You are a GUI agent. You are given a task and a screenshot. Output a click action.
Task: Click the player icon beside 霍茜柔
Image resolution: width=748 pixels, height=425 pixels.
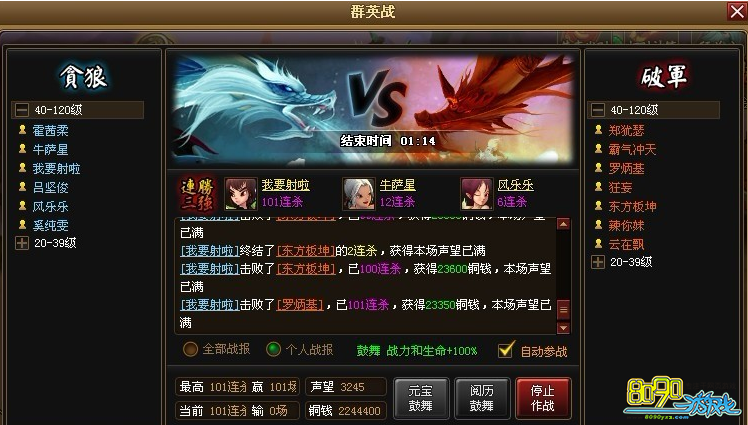click(x=22, y=130)
